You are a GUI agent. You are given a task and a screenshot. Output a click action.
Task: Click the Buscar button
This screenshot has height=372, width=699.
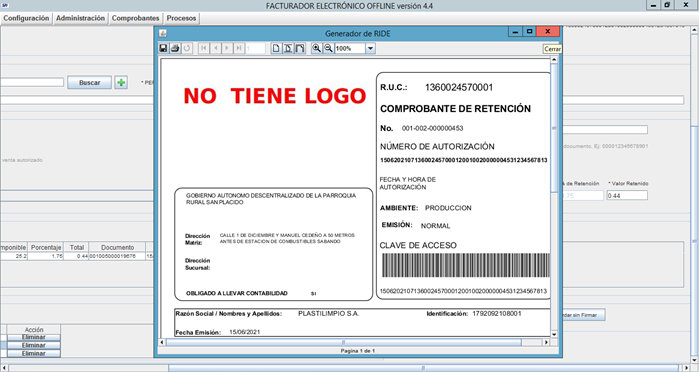tap(90, 83)
